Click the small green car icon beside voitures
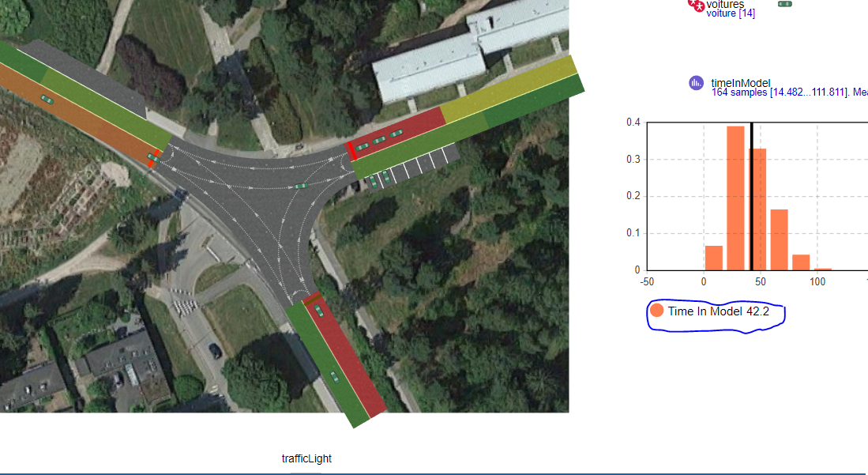This screenshot has width=868, height=475. [785, 4]
